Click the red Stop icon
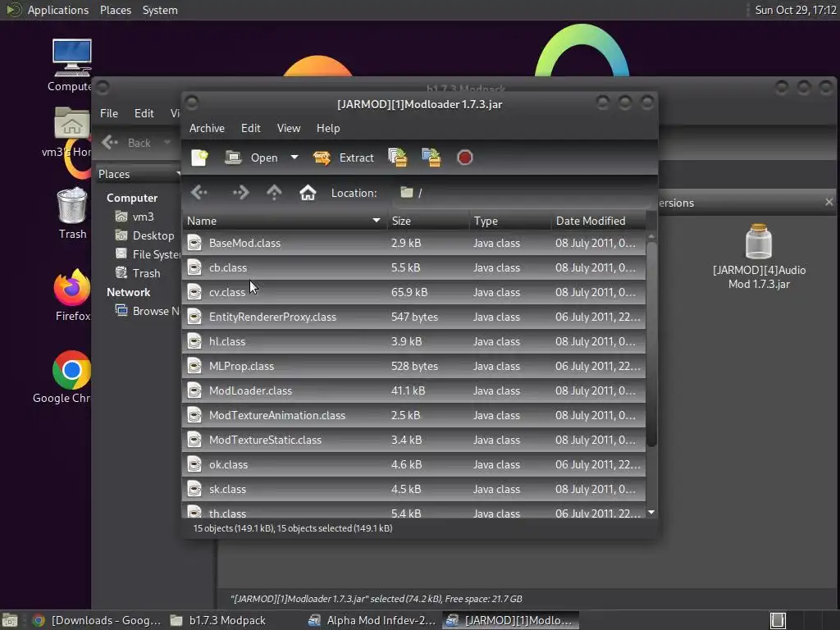The height and width of the screenshot is (630, 840). pyautogui.click(x=464, y=157)
